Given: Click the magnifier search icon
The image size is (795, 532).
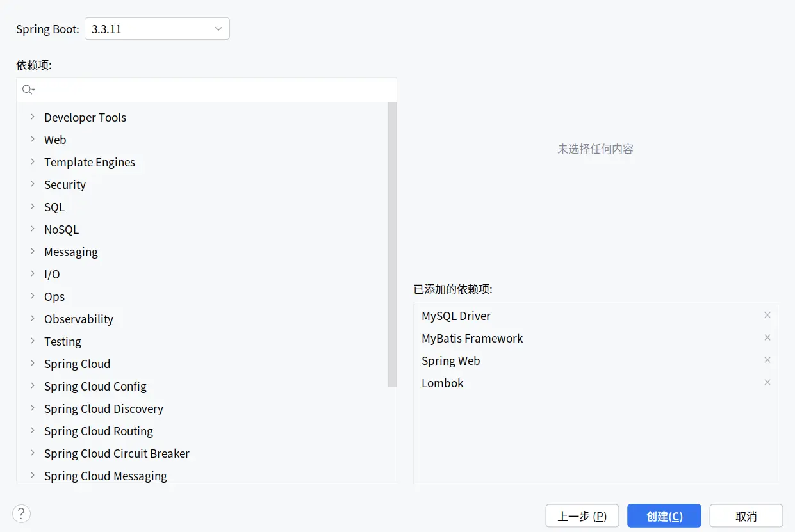Looking at the screenshot, I should point(28,90).
